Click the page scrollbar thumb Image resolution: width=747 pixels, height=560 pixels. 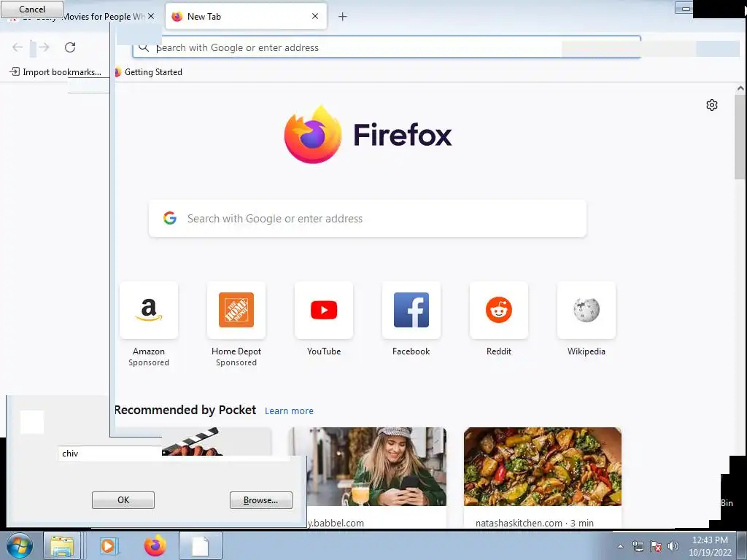coord(740,136)
